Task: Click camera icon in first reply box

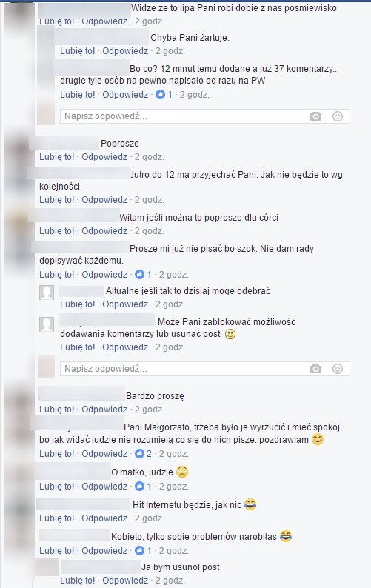Action: (x=315, y=116)
